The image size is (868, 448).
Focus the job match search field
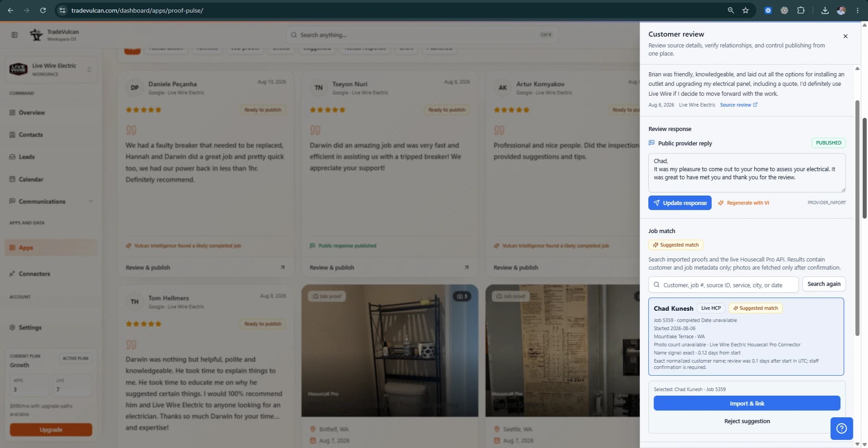point(723,285)
